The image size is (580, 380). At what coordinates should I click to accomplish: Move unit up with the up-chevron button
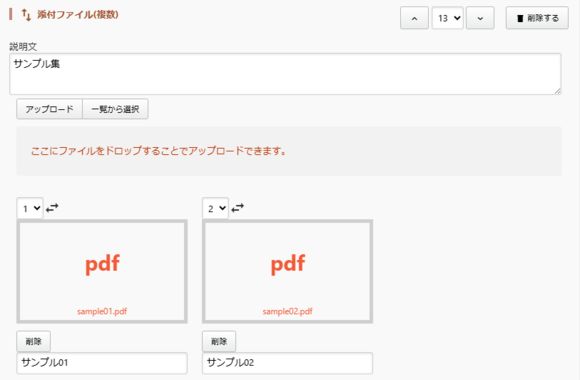(x=414, y=18)
